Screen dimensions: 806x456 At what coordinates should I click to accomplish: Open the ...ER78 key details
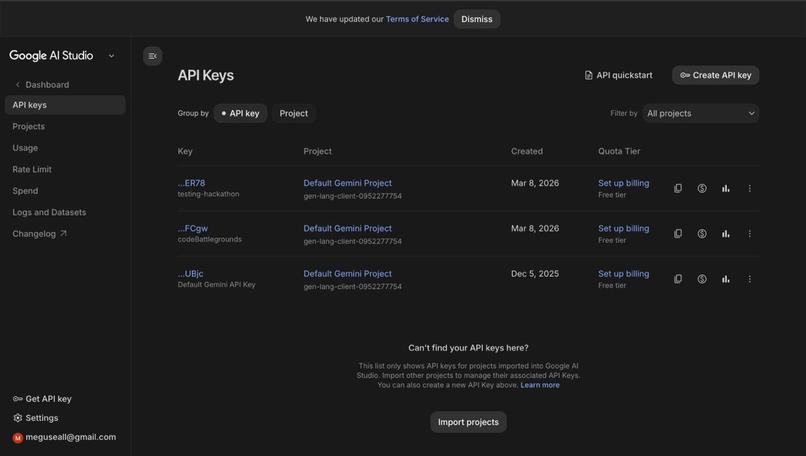(x=191, y=183)
